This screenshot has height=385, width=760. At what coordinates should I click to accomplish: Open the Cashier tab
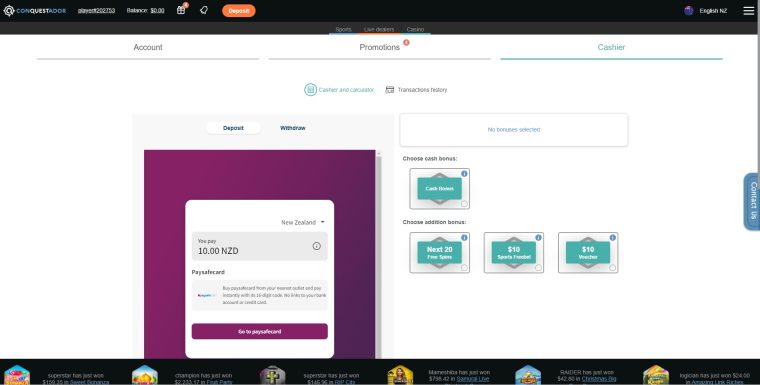coord(611,48)
